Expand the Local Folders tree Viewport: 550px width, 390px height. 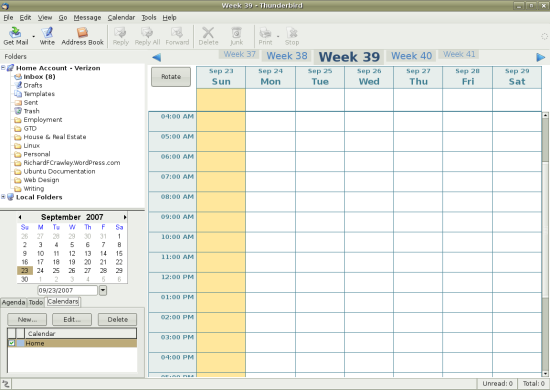click(3, 197)
